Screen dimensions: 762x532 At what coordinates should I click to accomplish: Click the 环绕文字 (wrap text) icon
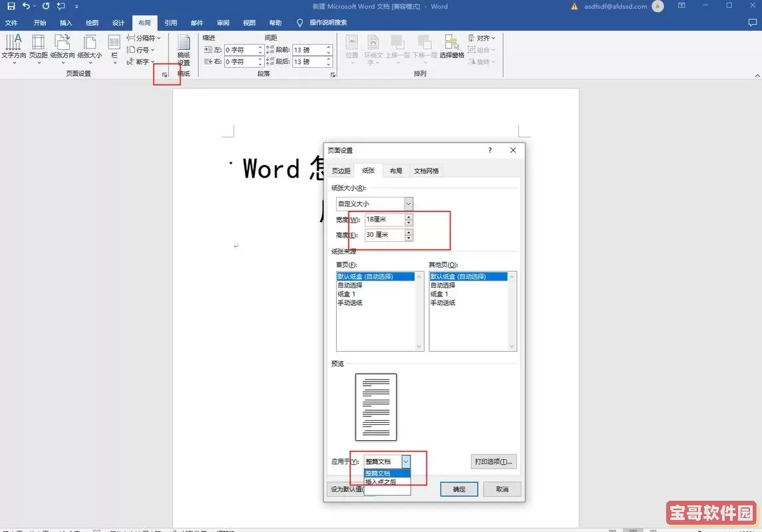point(373,49)
